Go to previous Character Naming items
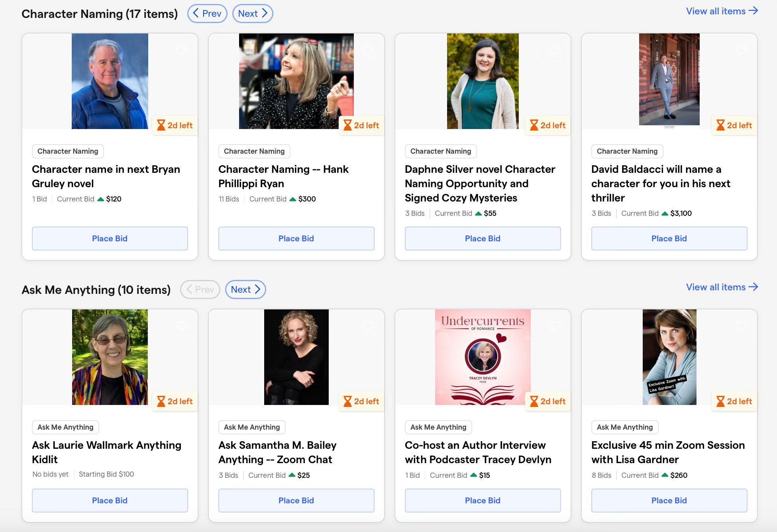This screenshot has width=777, height=532. click(x=207, y=14)
